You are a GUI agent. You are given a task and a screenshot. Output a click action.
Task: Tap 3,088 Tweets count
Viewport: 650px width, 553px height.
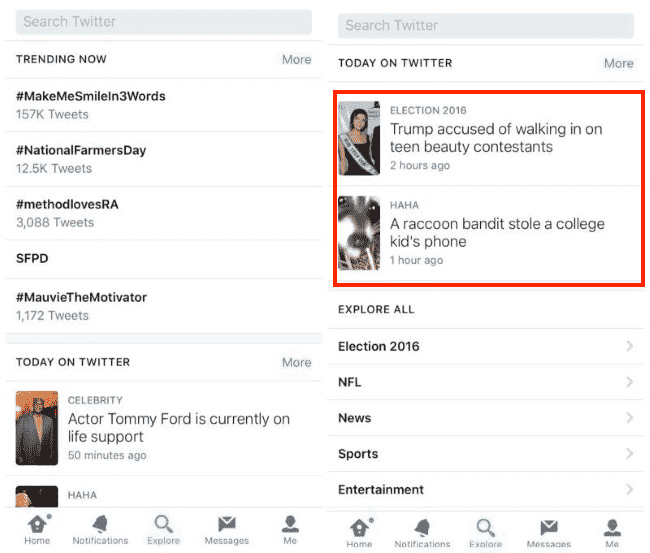55,223
